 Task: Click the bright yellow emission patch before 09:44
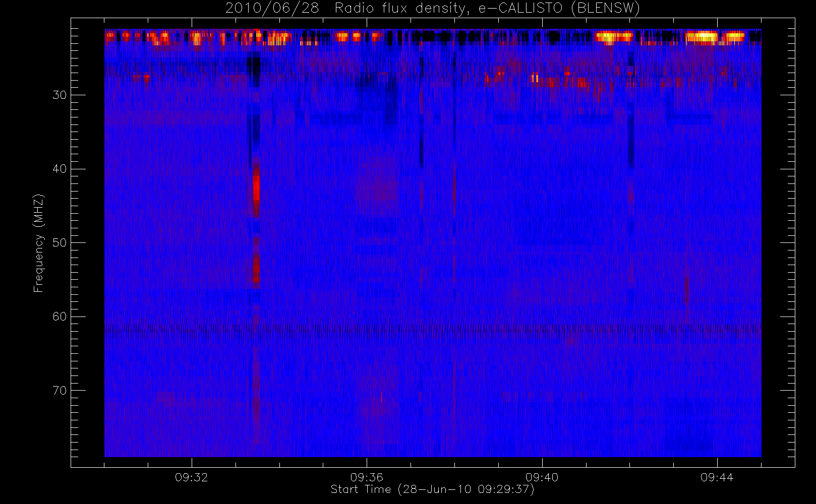[702, 37]
